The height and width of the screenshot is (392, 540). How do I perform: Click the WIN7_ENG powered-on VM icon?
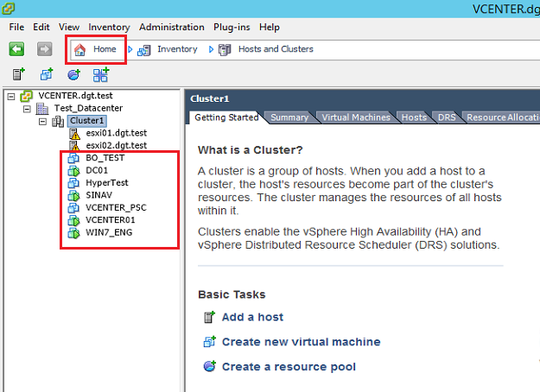coord(73,232)
